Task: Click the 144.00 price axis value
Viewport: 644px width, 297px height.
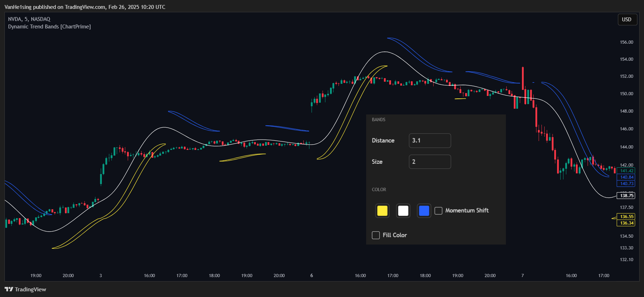Action: pos(626,147)
